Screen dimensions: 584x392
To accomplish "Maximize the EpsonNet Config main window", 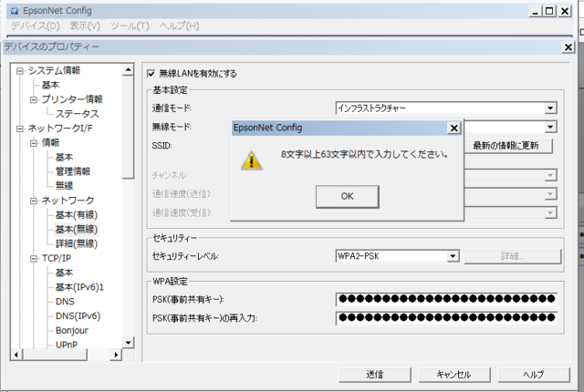I will pos(549,11).
